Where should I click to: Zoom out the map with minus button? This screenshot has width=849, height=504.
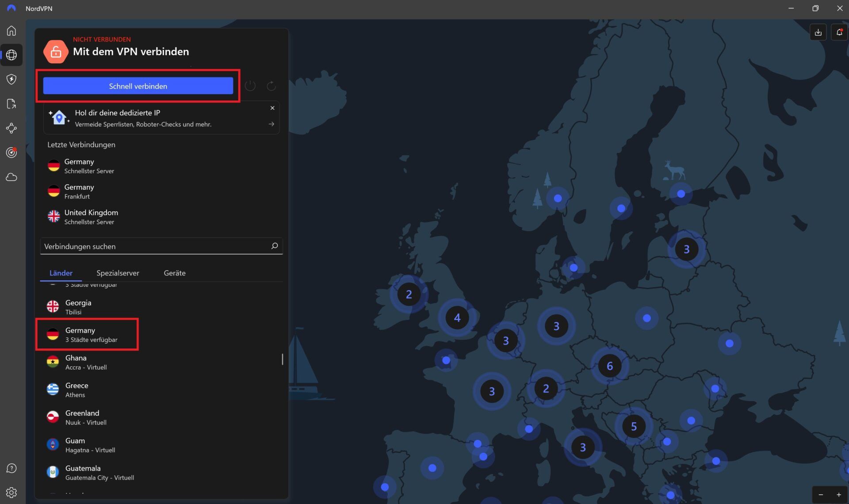click(821, 495)
